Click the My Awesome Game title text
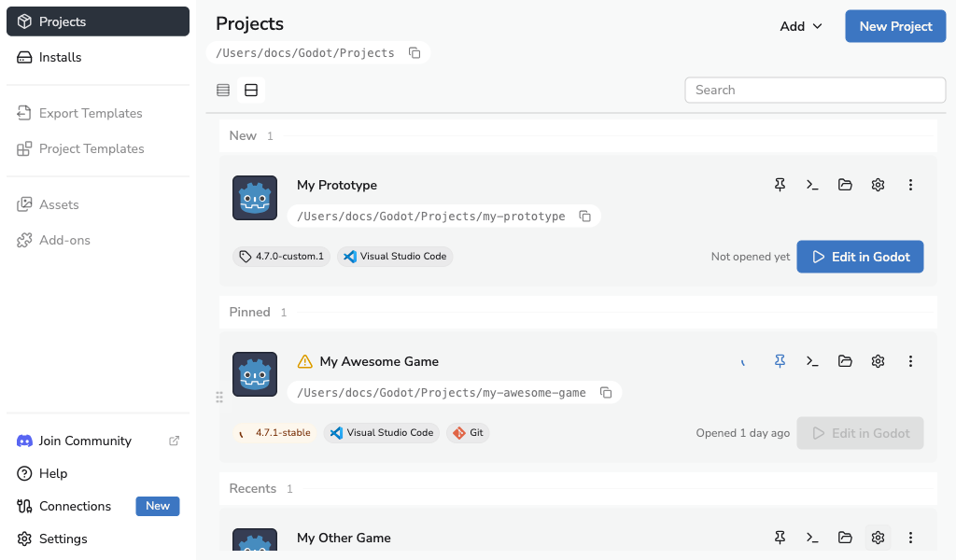Image resolution: width=956 pixels, height=560 pixels. point(379,361)
